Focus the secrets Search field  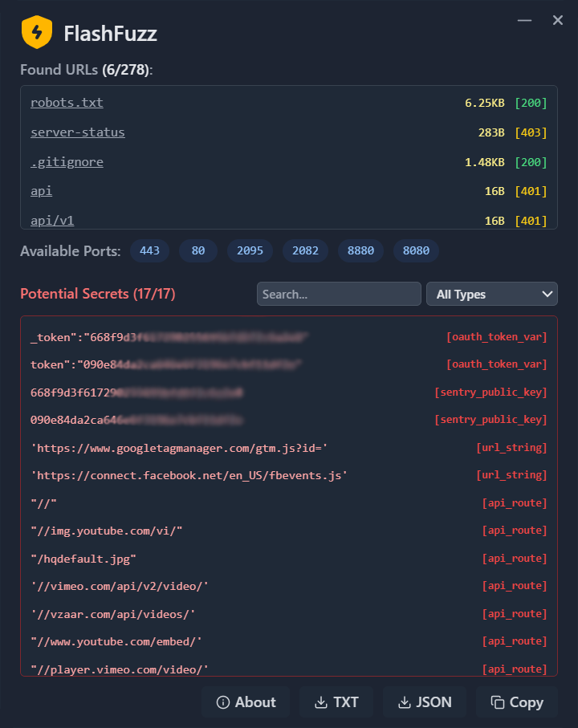click(x=339, y=294)
